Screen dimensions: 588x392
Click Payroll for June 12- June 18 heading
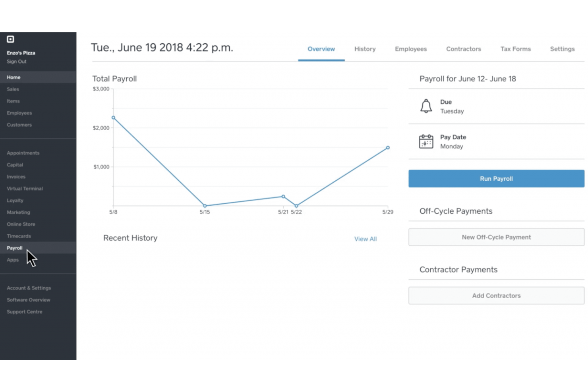[x=468, y=79]
